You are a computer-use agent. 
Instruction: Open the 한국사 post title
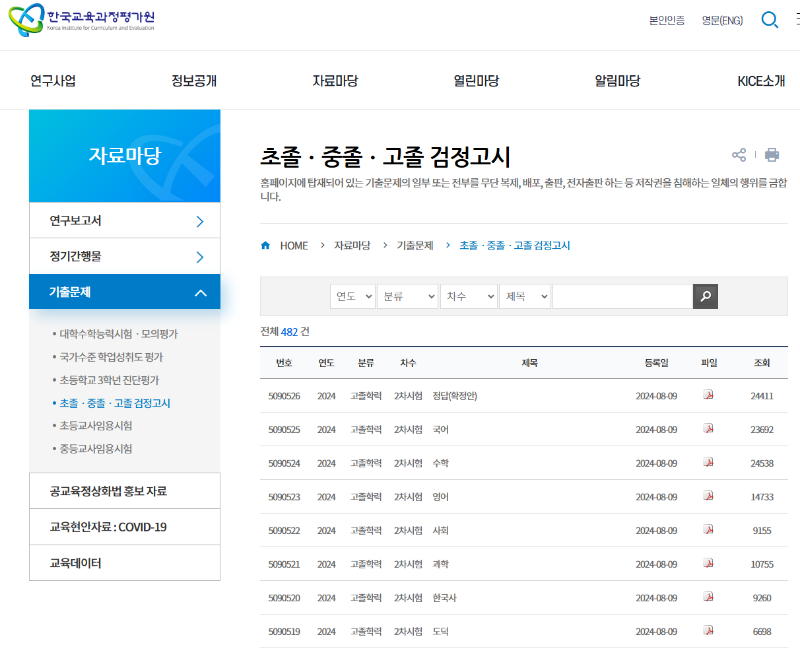click(x=444, y=598)
